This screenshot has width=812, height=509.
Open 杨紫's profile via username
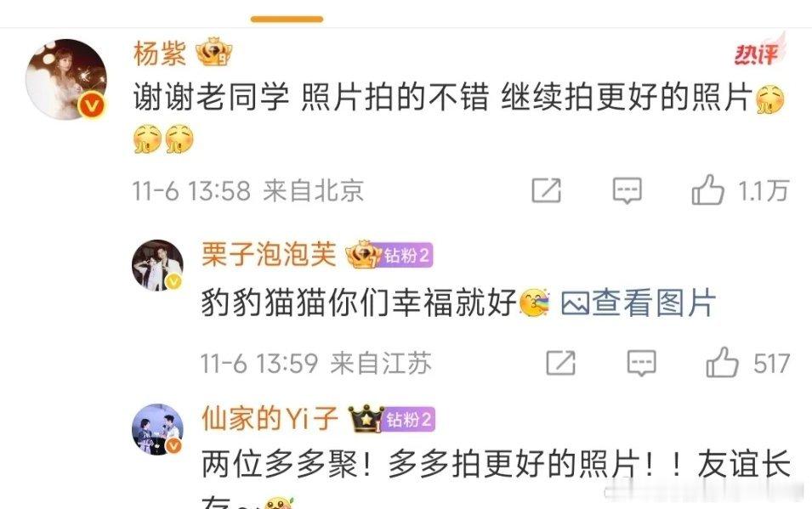tap(160, 53)
